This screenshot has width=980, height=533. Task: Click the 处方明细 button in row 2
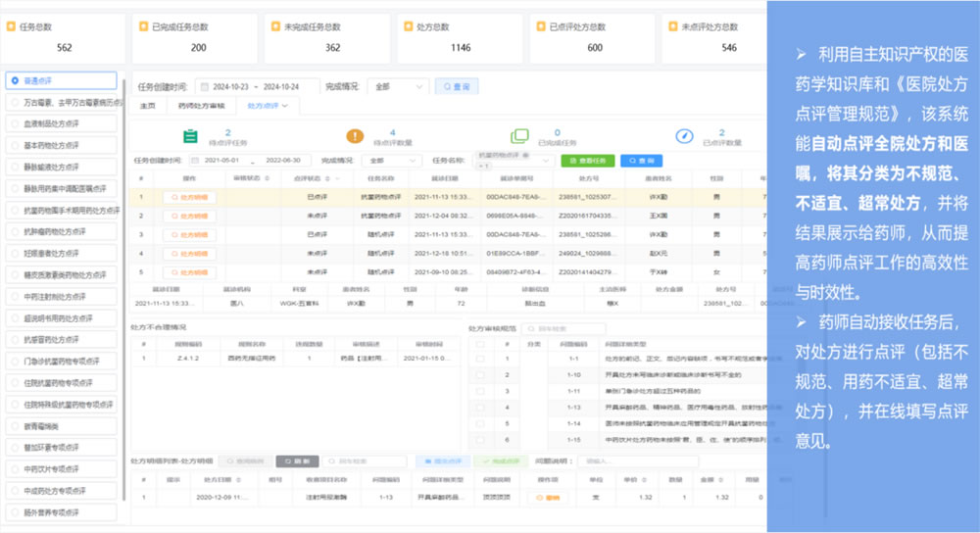click(x=189, y=217)
